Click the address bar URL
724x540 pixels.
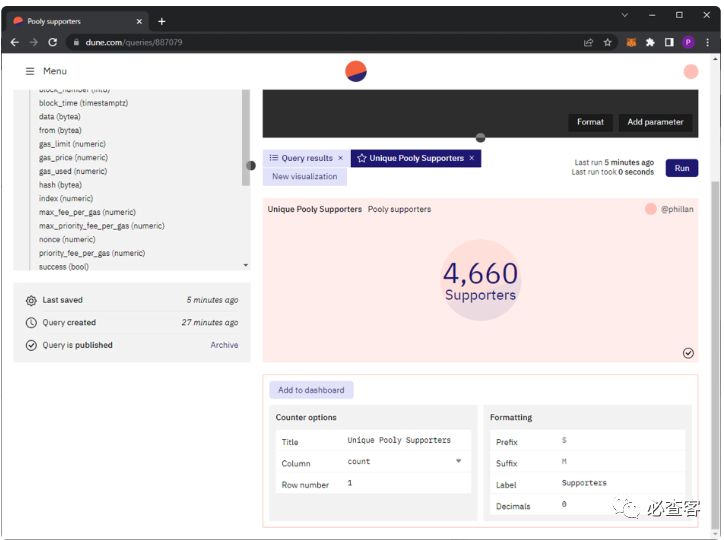pyautogui.click(x=134, y=42)
